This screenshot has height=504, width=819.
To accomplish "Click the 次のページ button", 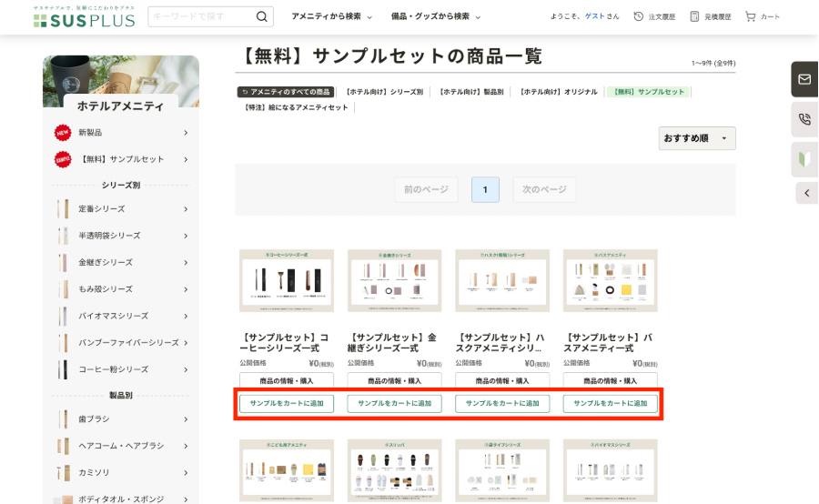I will 544,189.
